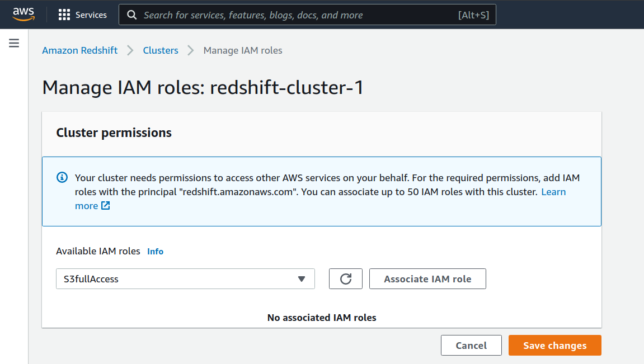Expand the hamburger navigation menu
This screenshot has width=644, height=364.
click(x=14, y=43)
